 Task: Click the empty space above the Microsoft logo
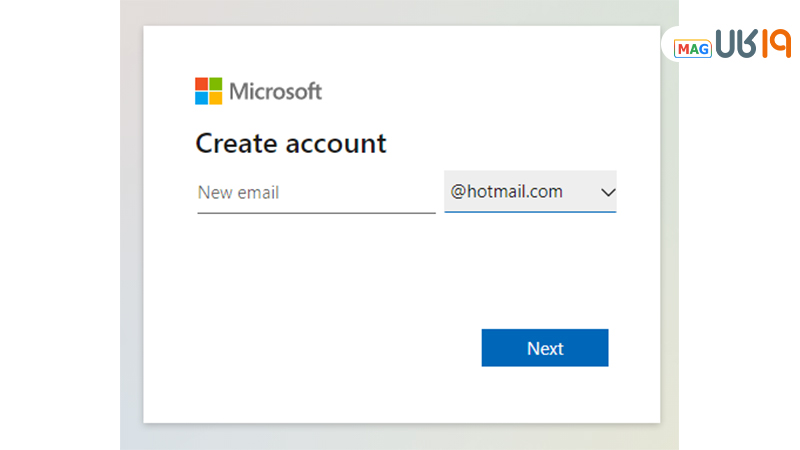pyautogui.click(x=260, y=50)
